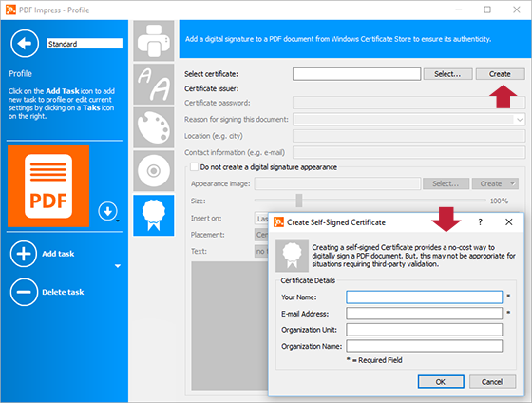Toggle Do not create signature appearance checkbox
Screen dimensions: 532x403
(x=194, y=167)
